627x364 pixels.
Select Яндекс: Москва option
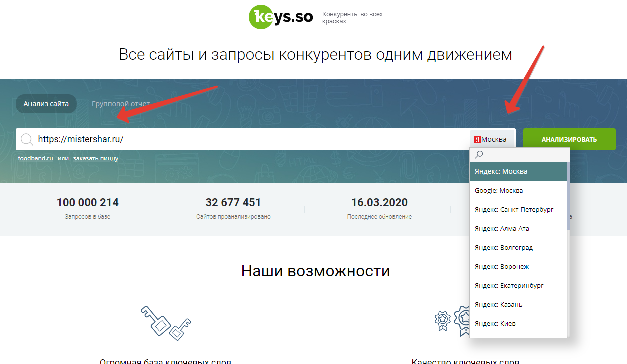click(x=518, y=171)
